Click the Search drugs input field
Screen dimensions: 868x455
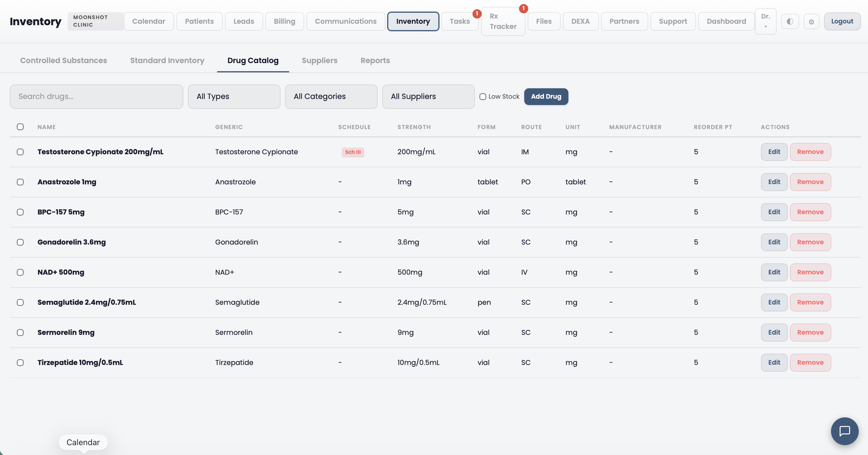(x=96, y=96)
